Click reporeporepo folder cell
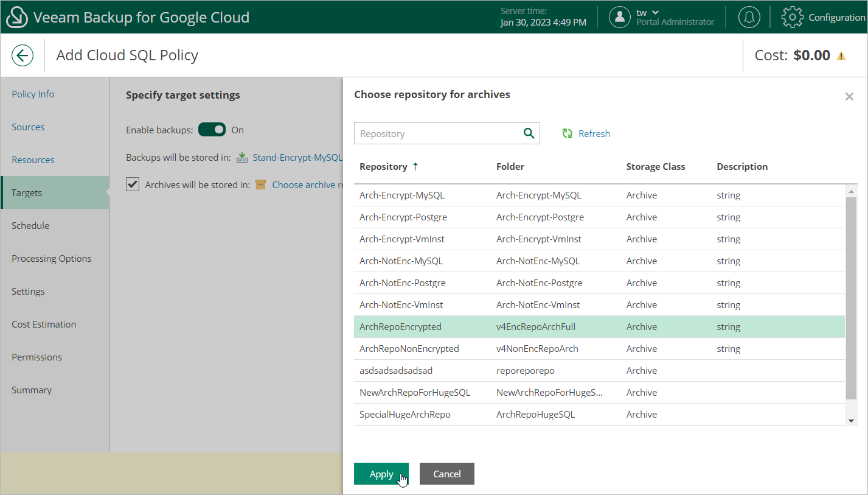This screenshot has width=868, height=495. click(526, 371)
